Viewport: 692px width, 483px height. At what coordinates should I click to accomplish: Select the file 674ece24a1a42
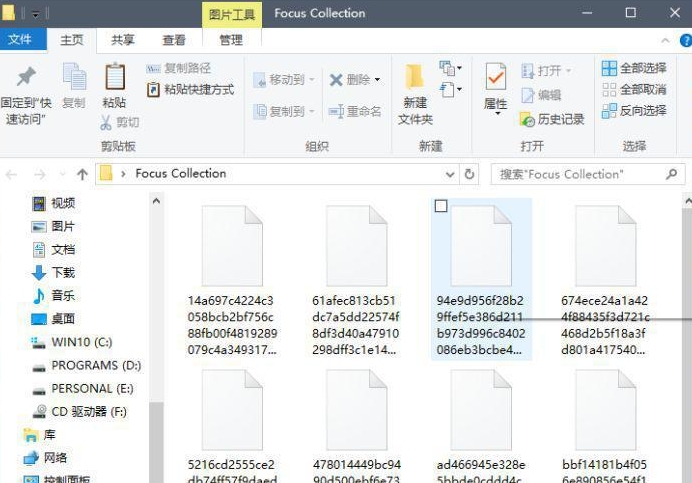(605, 280)
